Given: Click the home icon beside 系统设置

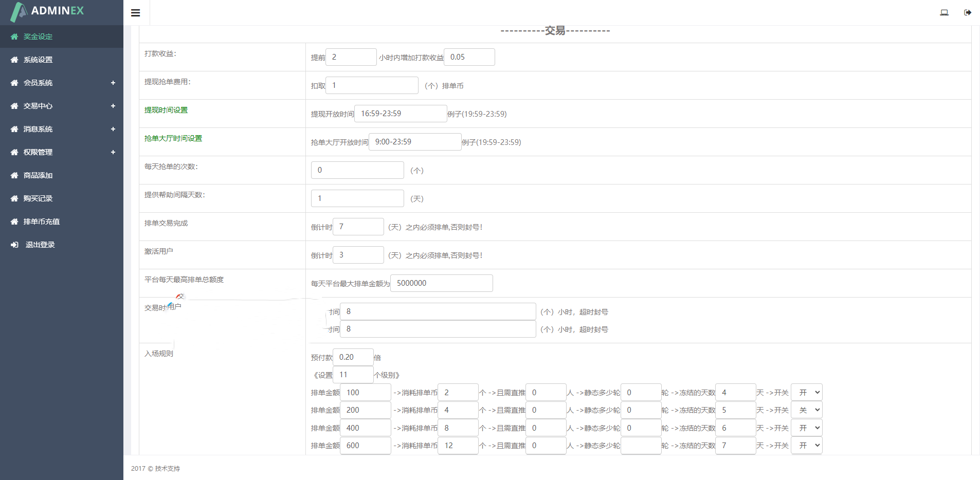Looking at the screenshot, I should click(x=14, y=60).
